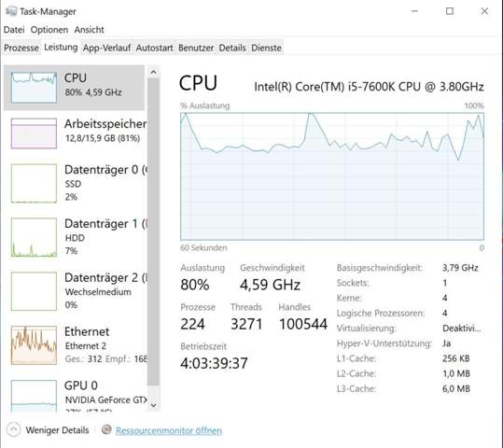Open the Ansicht menu
This screenshot has height=448, width=503.
tap(89, 30)
